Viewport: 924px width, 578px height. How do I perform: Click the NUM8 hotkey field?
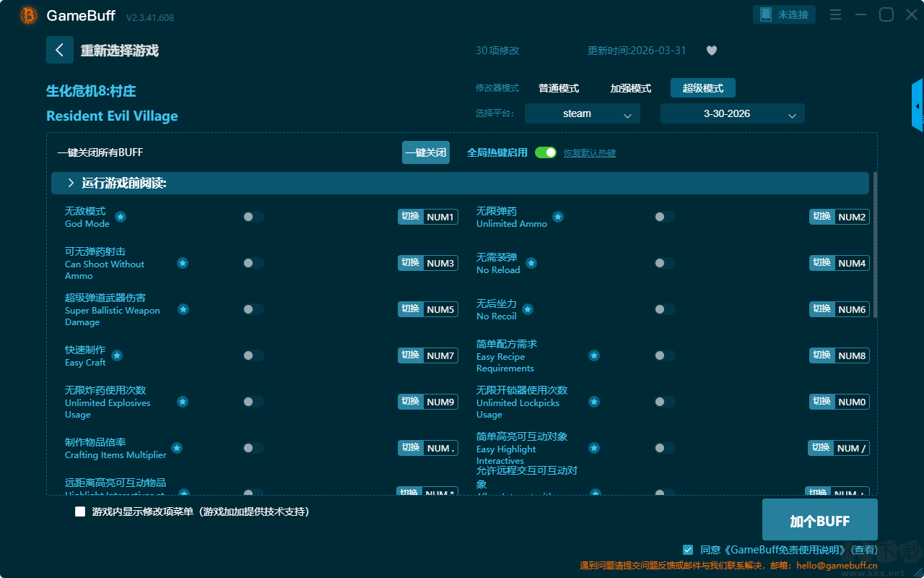pyautogui.click(x=852, y=355)
